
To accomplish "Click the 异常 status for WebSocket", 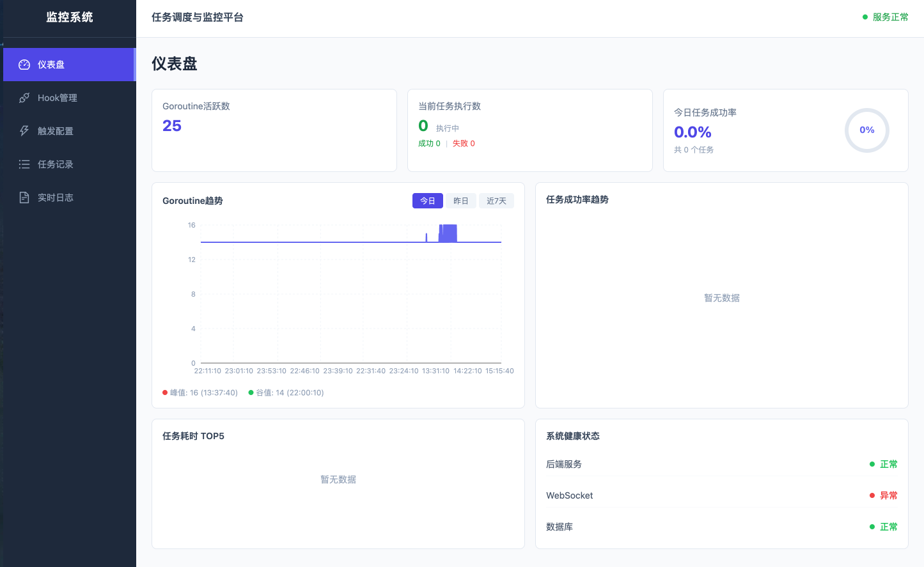I will pos(884,495).
